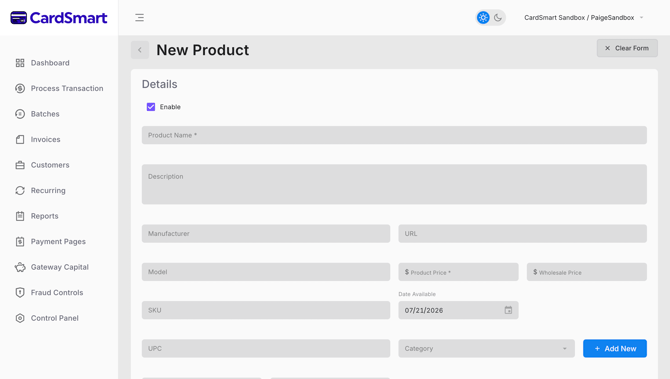Screen dimensions: 670x379
Task: Open Gateway Capital in the sidebar
Action: pyautogui.click(x=59, y=267)
